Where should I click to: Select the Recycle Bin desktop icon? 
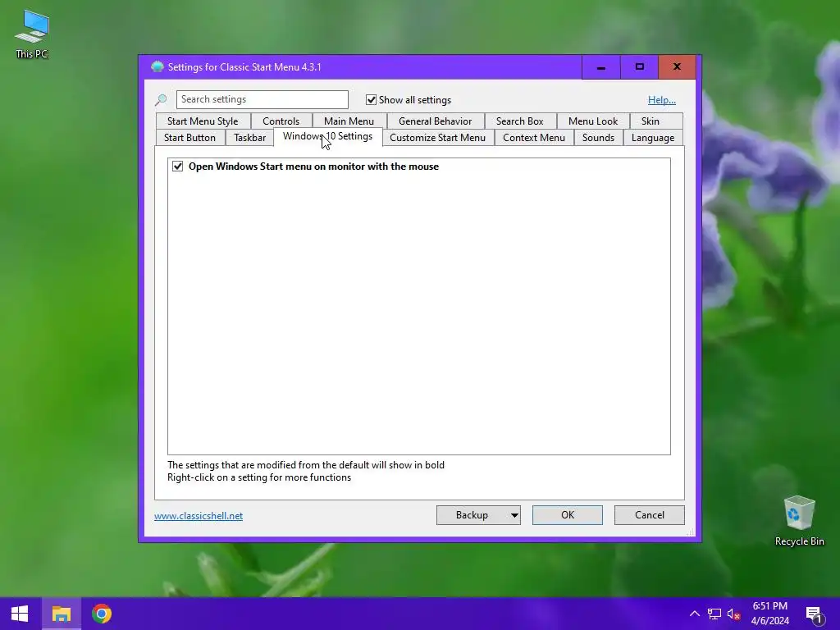click(799, 520)
